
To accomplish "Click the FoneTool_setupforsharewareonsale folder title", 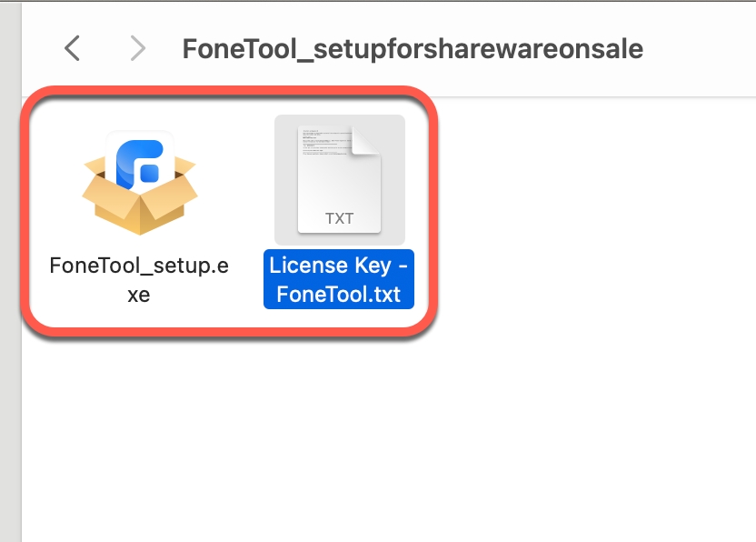I will pyautogui.click(x=413, y=48).
